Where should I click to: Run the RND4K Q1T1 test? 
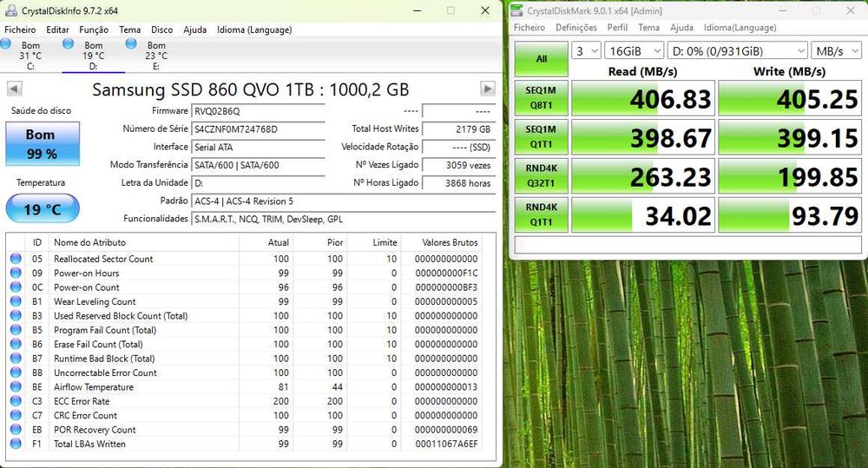tap(542, 214)
